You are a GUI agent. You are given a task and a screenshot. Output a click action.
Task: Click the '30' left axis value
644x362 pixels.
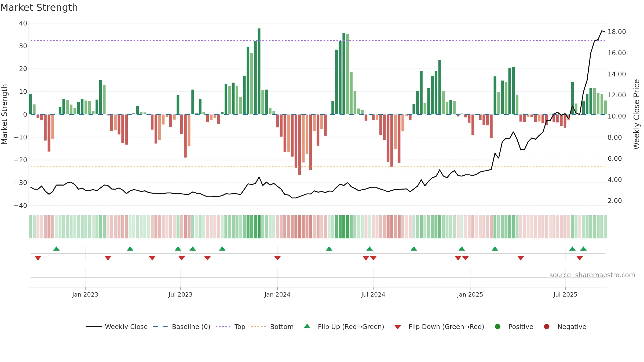[23, 46]
